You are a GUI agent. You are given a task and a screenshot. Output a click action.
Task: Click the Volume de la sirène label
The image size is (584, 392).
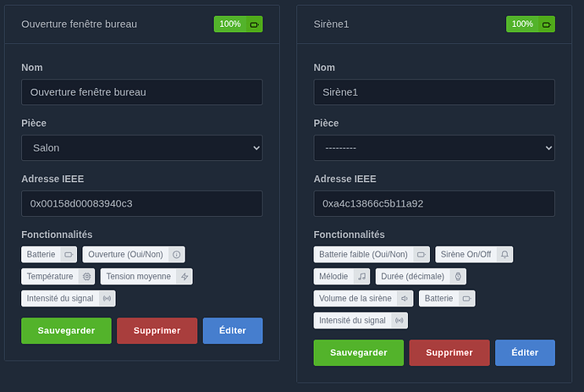click(355, 299)
